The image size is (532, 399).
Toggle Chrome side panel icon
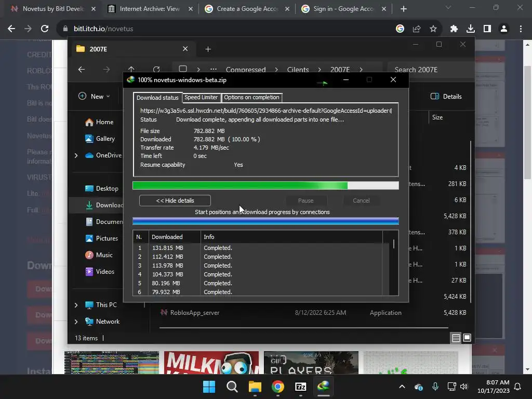[487, 29]
